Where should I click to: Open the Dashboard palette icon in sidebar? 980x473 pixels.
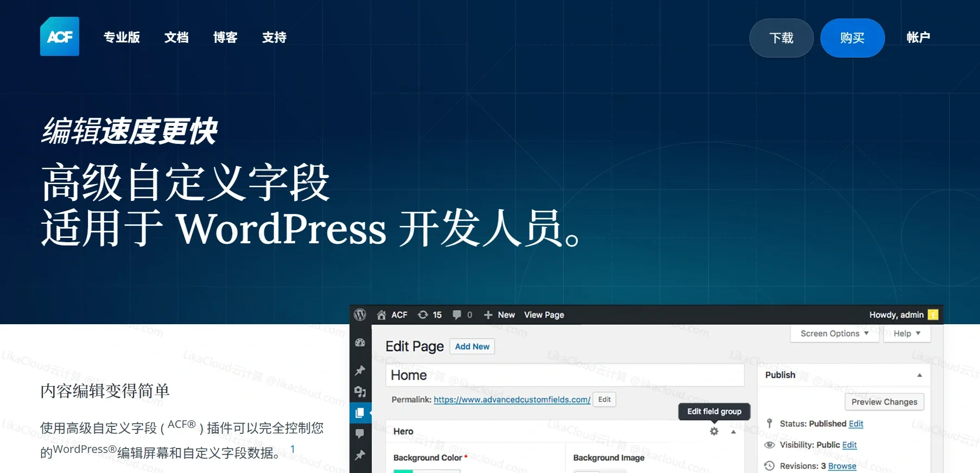tap(360, 343)
